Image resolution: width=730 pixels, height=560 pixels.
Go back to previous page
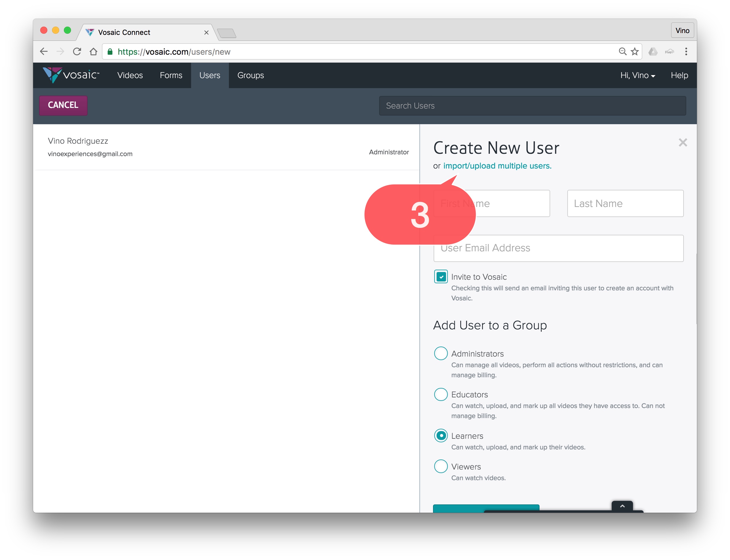[x=44, y=52]
